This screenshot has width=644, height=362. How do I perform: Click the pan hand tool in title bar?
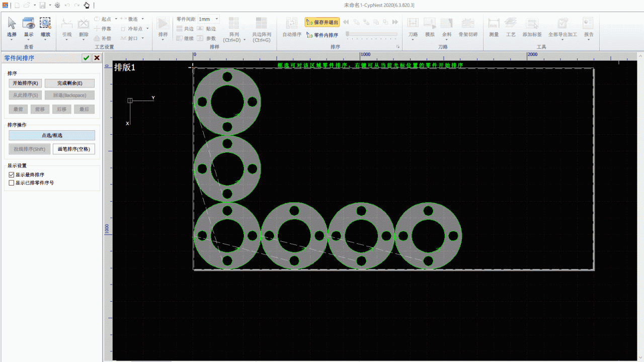pyautogui.click(x=87, y=5)
